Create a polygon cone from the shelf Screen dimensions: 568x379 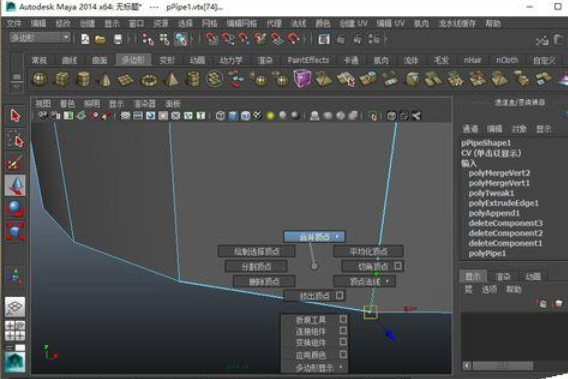coord(105,79)
